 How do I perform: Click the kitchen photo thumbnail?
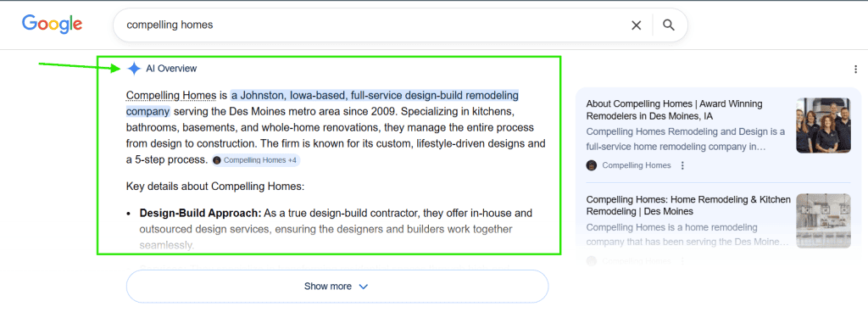(823, 220)
